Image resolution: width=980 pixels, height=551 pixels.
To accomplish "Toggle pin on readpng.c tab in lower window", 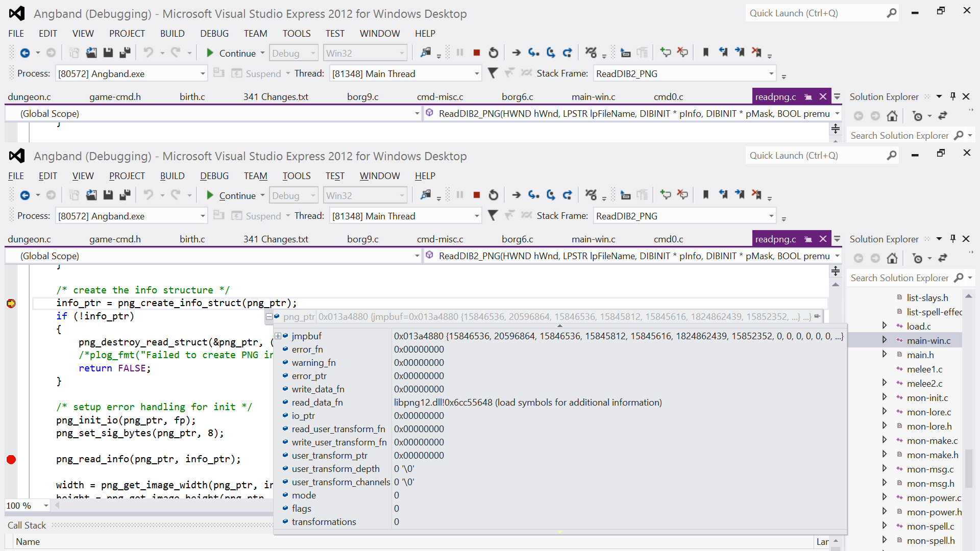I will tap(808, 239).
